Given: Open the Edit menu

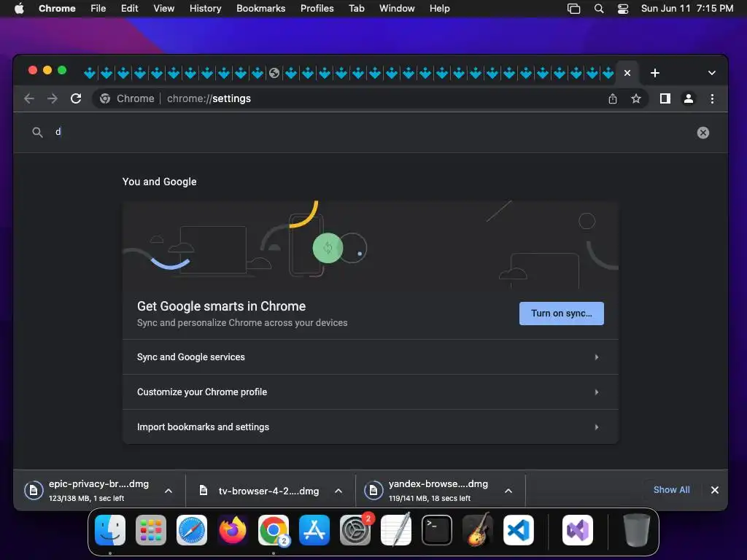Looking at the screenshot, I should click(x=129, y=8).
